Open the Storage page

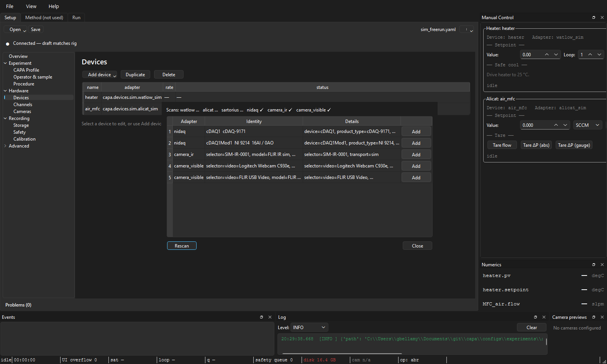click(x=21, y=125)
